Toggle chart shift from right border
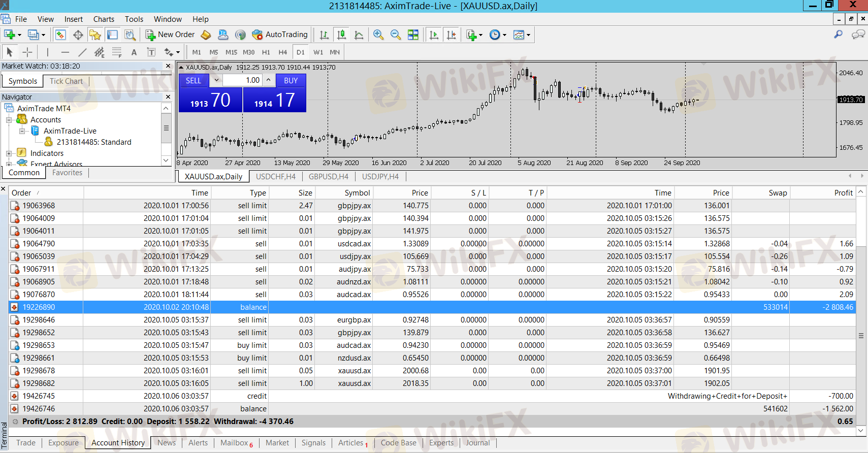 451,35
